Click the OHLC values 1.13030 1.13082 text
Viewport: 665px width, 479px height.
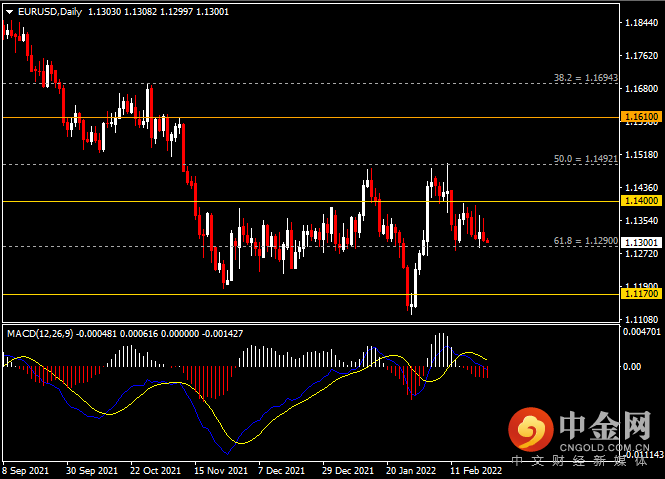pos(122,12)
